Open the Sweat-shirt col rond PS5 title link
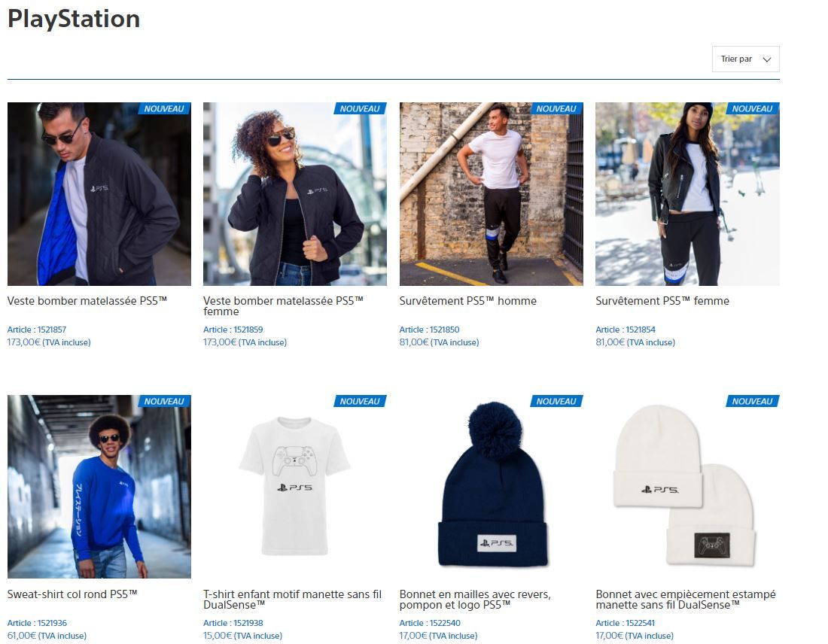This screenshot has height=644, width=828. (x=72, y=594)
